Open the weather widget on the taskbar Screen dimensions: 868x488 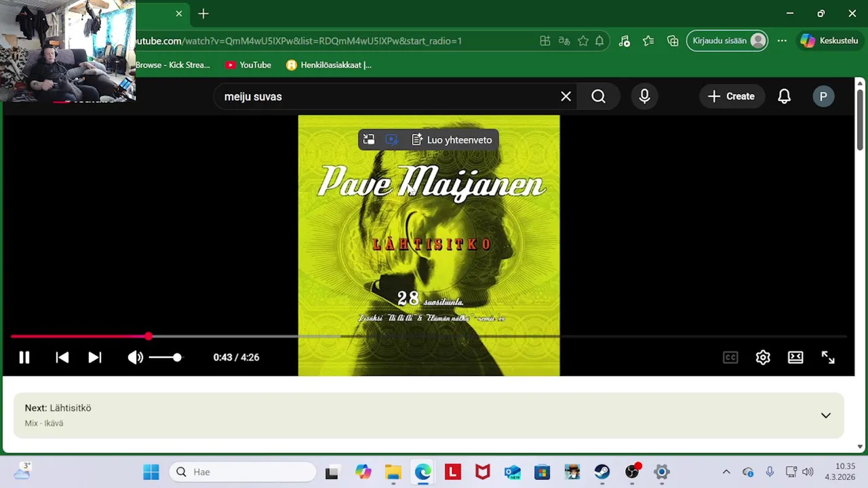click(22, 471)
